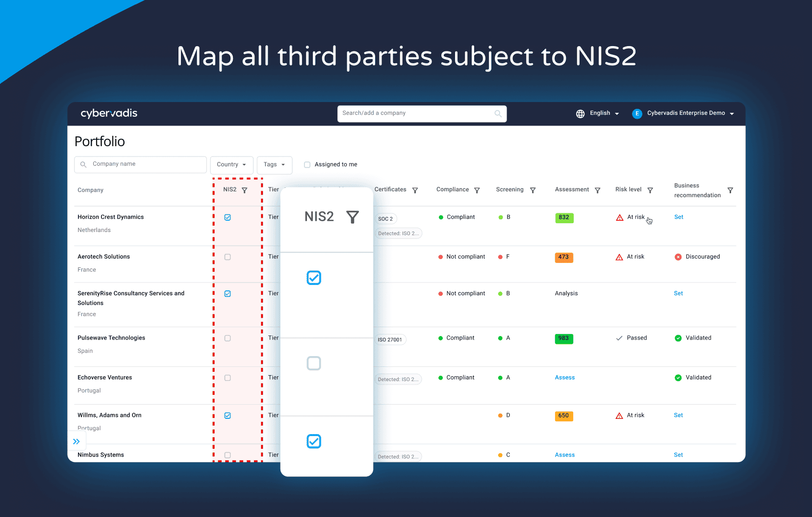Expand the Tags dropdown
812x517 pixels.
pyautogui.click(x=274, y=165)
